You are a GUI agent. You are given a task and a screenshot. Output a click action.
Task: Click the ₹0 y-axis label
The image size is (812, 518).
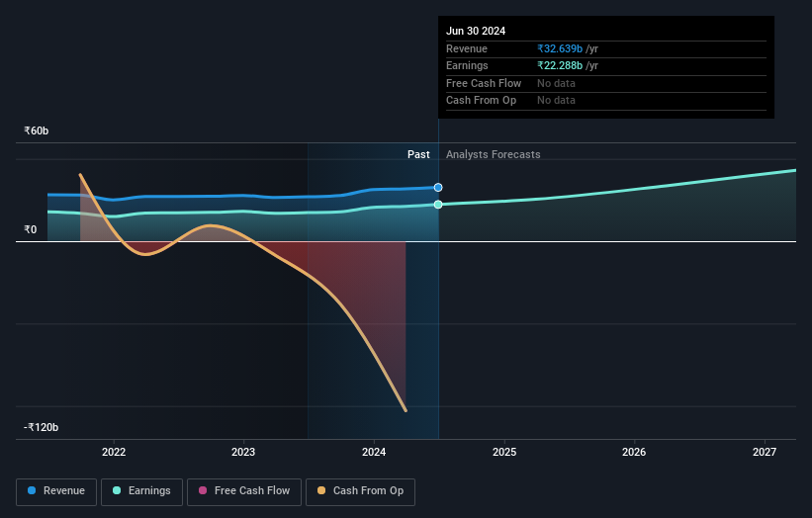tap(31, 229)
